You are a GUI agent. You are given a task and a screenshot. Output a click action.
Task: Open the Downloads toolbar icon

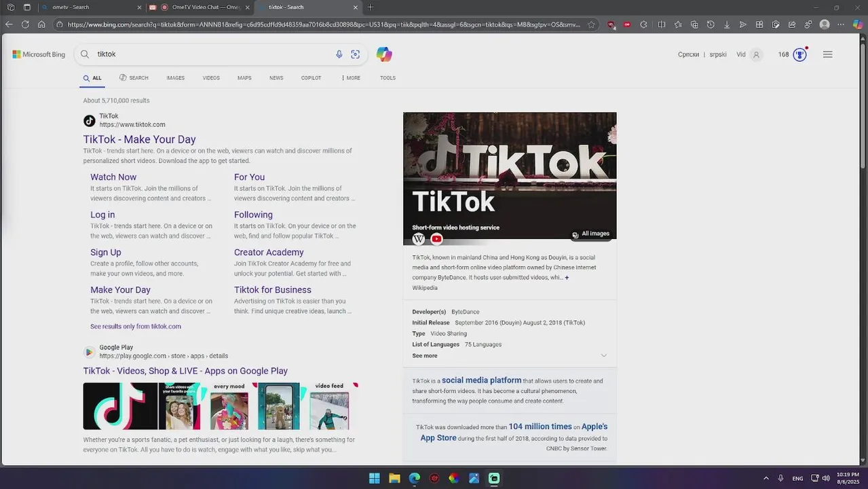[727, 24]
